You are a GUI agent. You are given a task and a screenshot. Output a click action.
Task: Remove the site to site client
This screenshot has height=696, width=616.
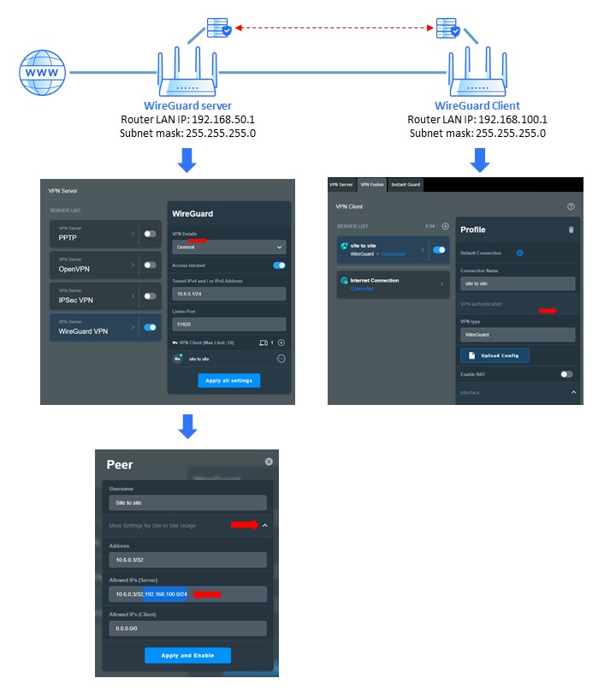[281, 358]
